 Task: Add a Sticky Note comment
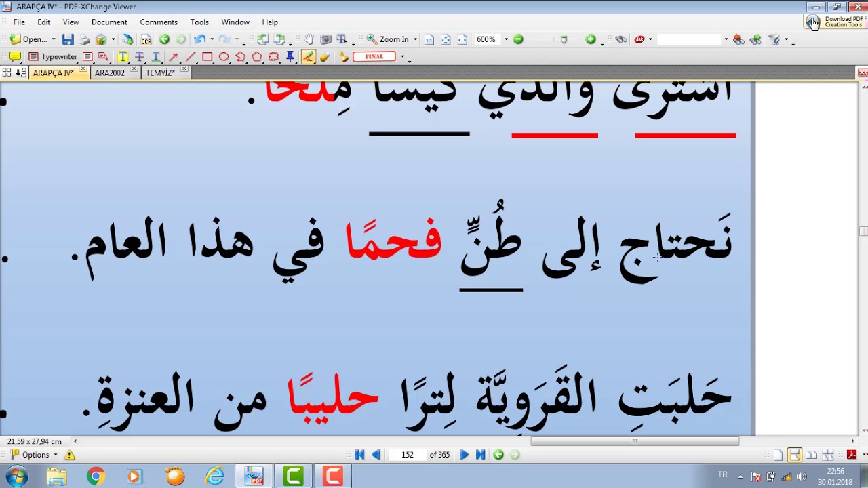[15, 57]
